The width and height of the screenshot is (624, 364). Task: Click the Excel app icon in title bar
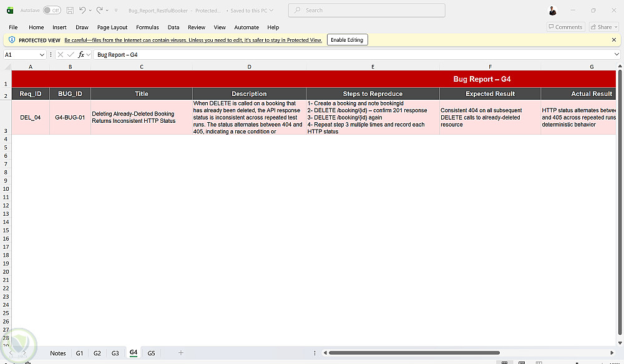[x=10, y=11]
